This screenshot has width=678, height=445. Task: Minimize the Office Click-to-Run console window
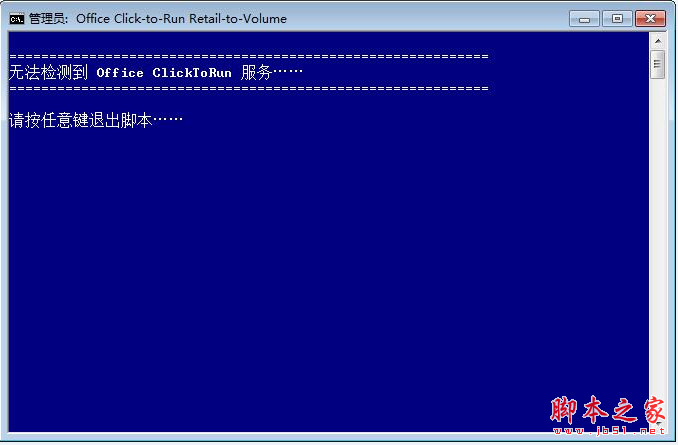click(x=584, y=19)
